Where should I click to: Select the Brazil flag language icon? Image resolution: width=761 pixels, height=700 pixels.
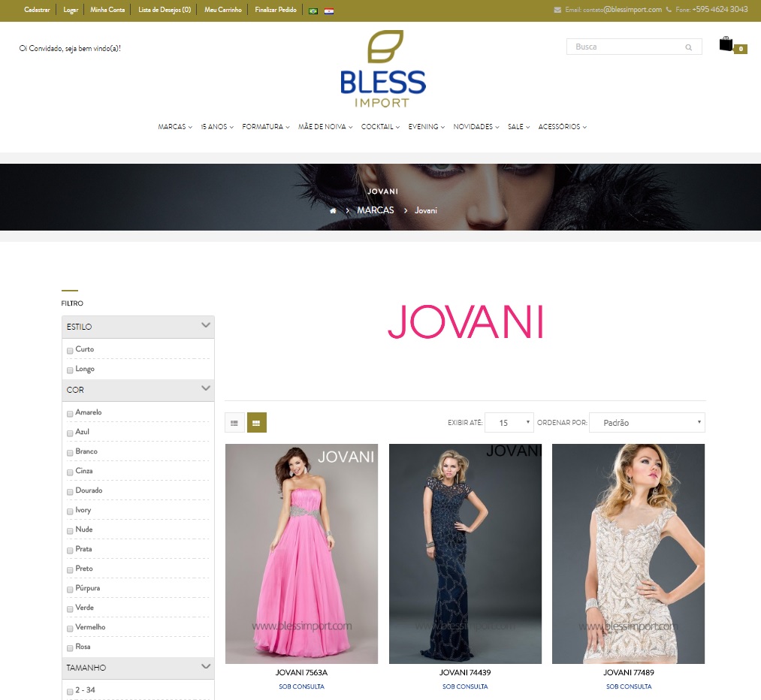point(315,11)
